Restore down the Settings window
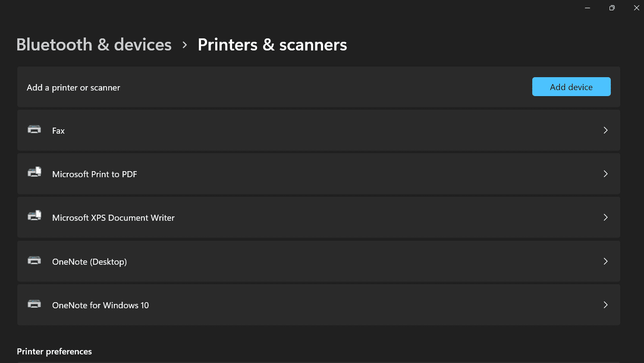Image resolution: width=644 pixels, height=363 pixels. click(x=612, y=8)
